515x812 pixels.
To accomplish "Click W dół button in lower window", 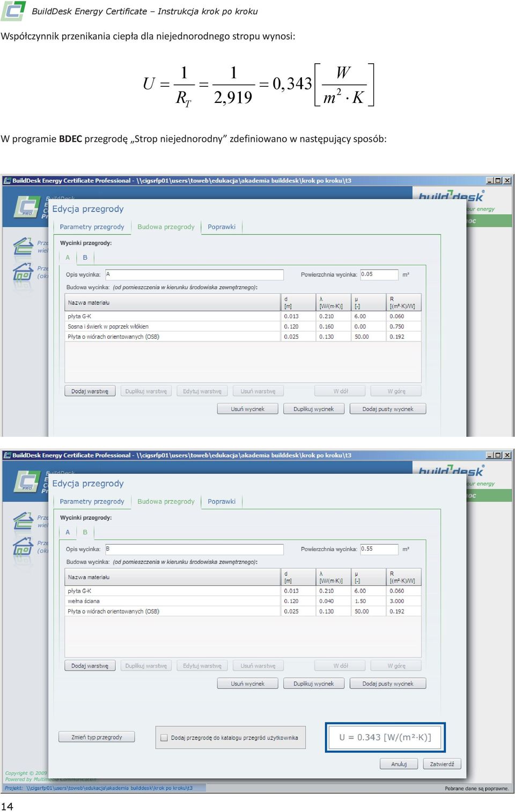I will [340, 666].
